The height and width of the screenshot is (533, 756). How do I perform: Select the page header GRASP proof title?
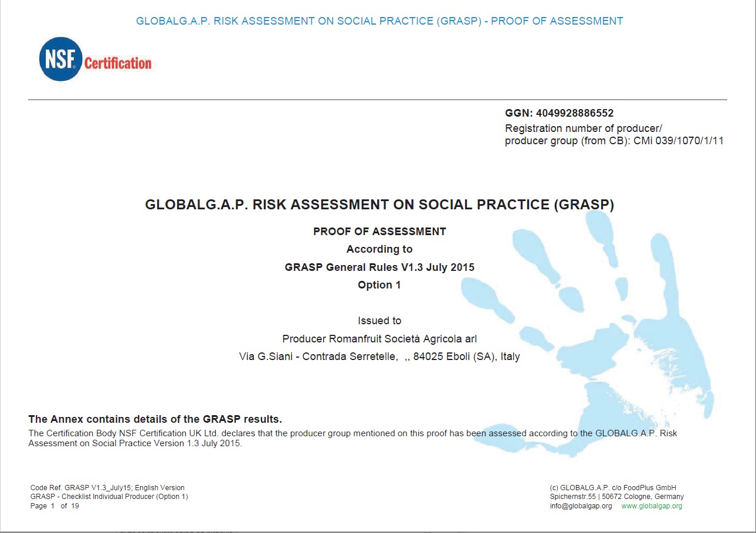point(379,21)
